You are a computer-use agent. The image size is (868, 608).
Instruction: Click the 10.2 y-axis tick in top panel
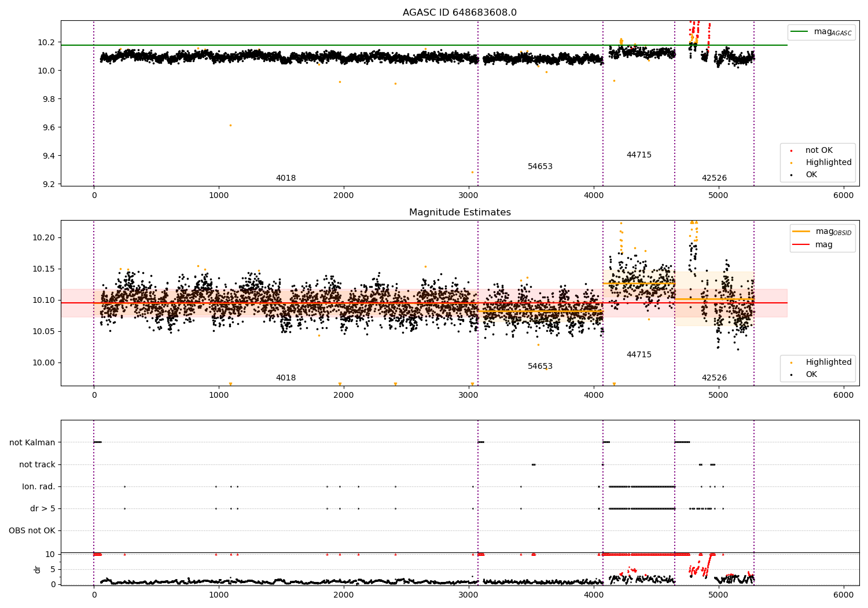click(x=45, y=42)
